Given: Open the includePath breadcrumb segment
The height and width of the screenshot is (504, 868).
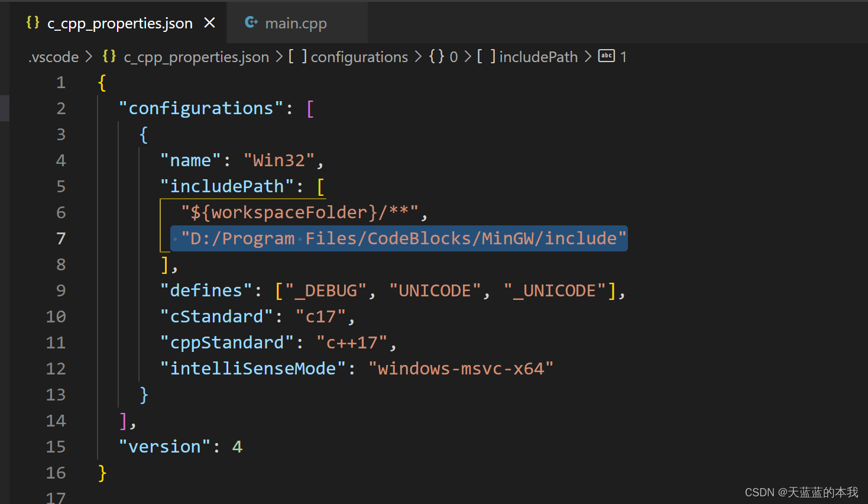Looking at the screenshot, I should pos(539,57).
